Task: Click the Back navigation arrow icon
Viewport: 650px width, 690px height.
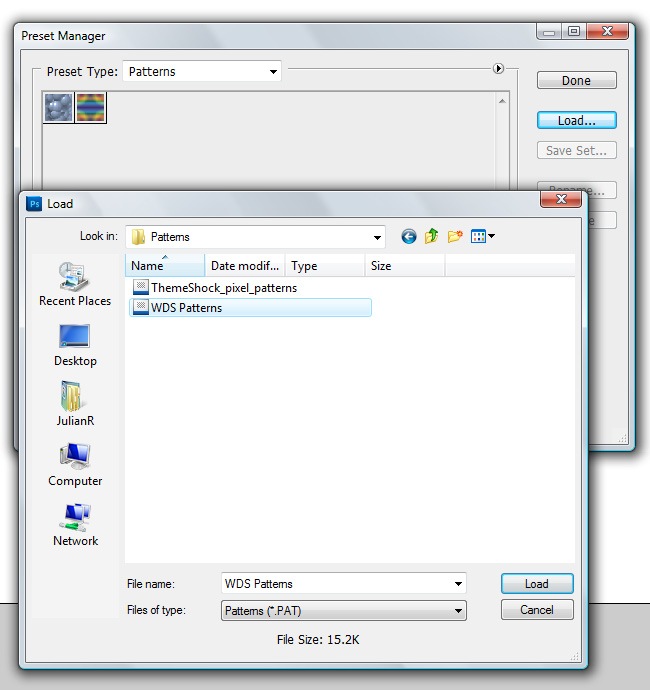Action: tap(409, 237)
